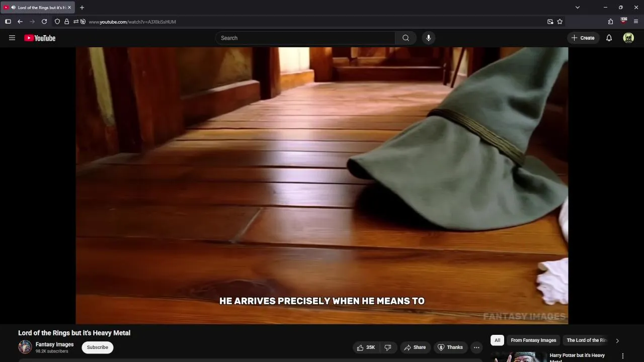This screenshot has height=362, width=644.
Task: Subscribe to Fantasy Images
Action: coord(98,347)
